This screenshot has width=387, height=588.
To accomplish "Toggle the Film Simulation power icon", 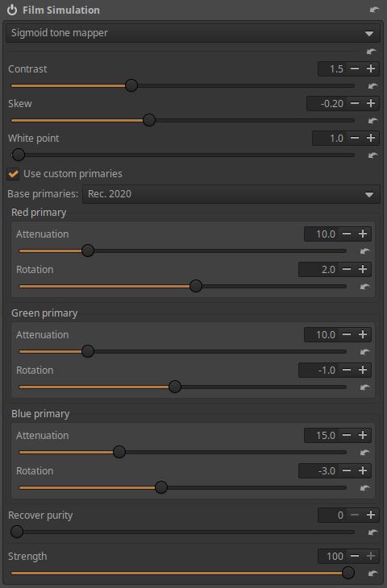I will pyautogui.click(x=12, y=10).
